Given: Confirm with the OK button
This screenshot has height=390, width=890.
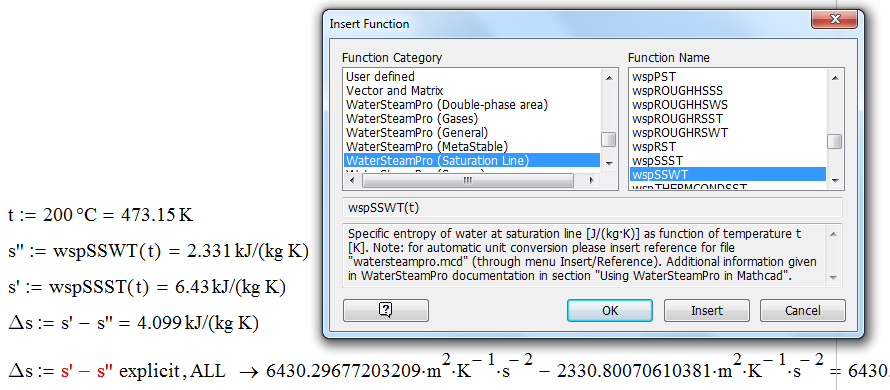Looking at the screenshot, I should (x=610, y=311).
